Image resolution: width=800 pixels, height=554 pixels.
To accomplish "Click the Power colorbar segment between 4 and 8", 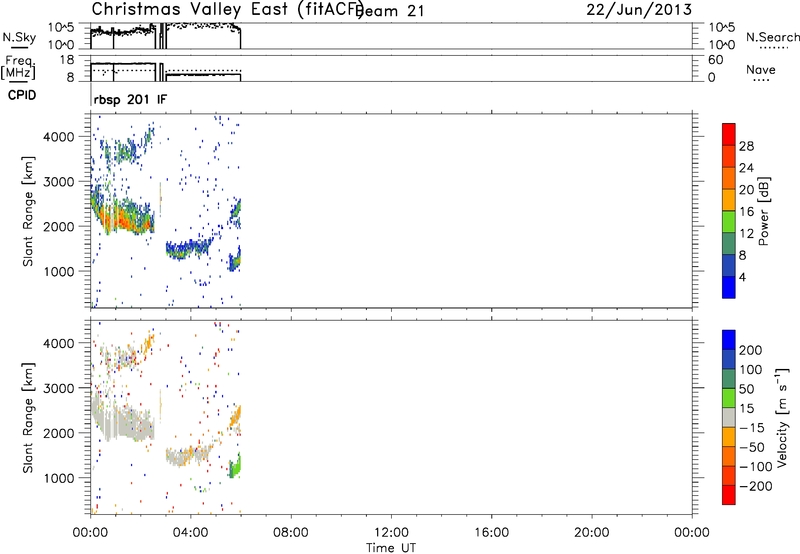I will (729, 265).
